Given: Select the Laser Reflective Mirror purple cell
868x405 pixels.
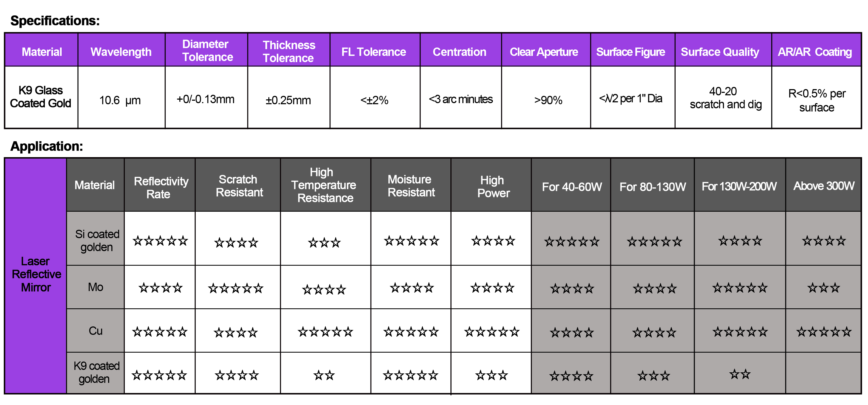Looking at the screenshot, I should pos(36,276).
